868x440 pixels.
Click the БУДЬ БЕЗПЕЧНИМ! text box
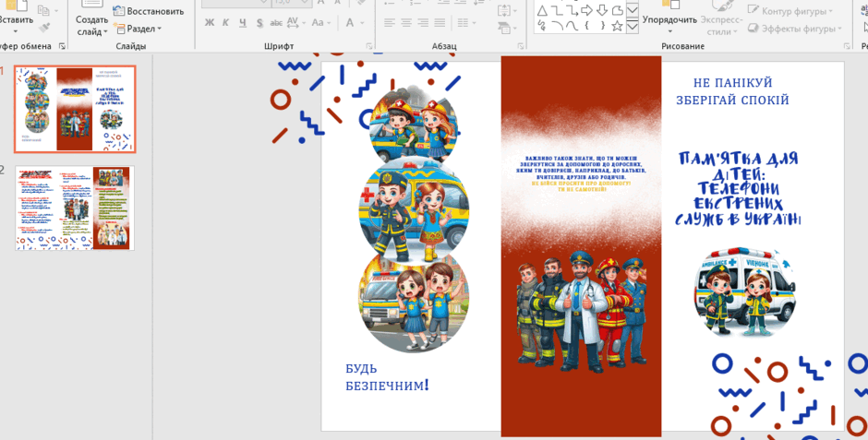387,377
